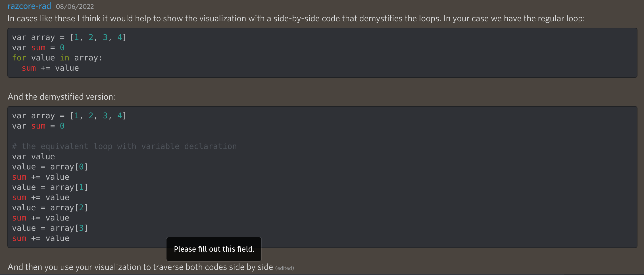Click the text 'And the demystified version:'
The width and height of the screenshot is (644, 275).
click(61, 96)
